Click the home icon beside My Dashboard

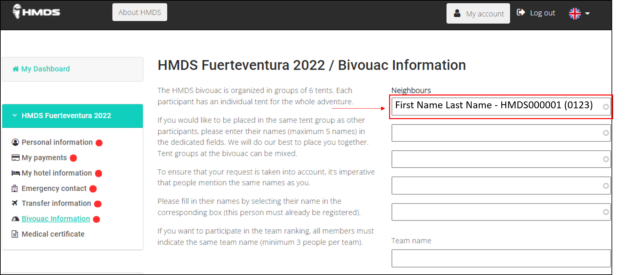[x=15, y=69]
